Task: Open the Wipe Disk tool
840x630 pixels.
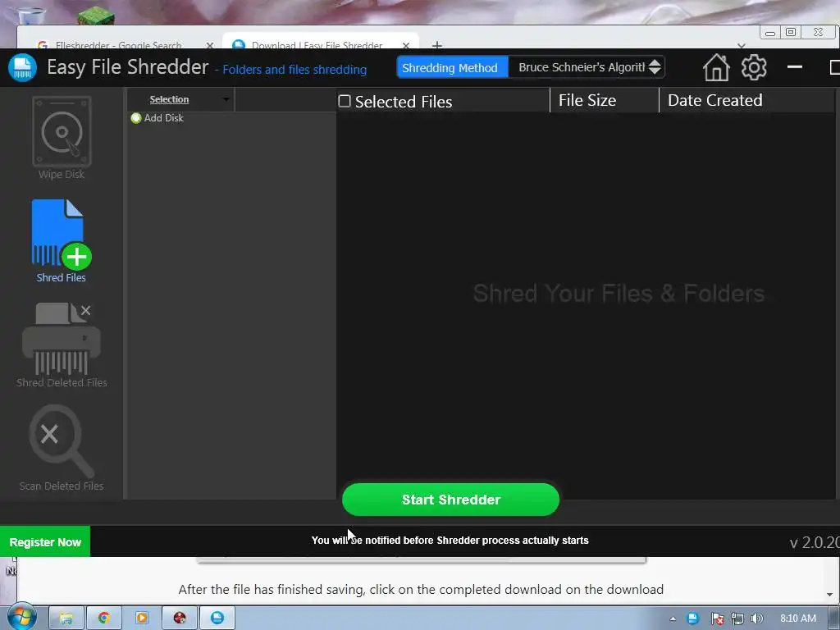Action: tap(62, 138)
